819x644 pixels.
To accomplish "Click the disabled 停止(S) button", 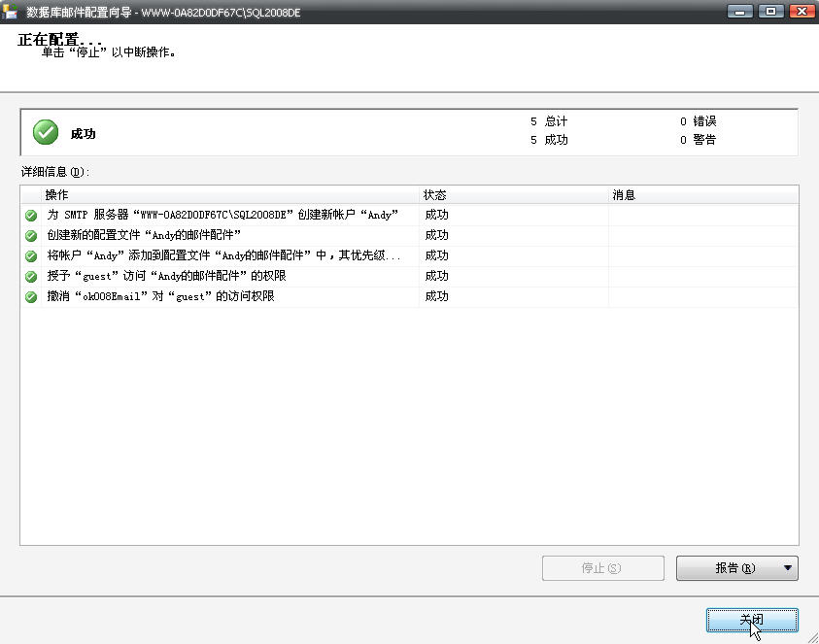I will (602, 568).
